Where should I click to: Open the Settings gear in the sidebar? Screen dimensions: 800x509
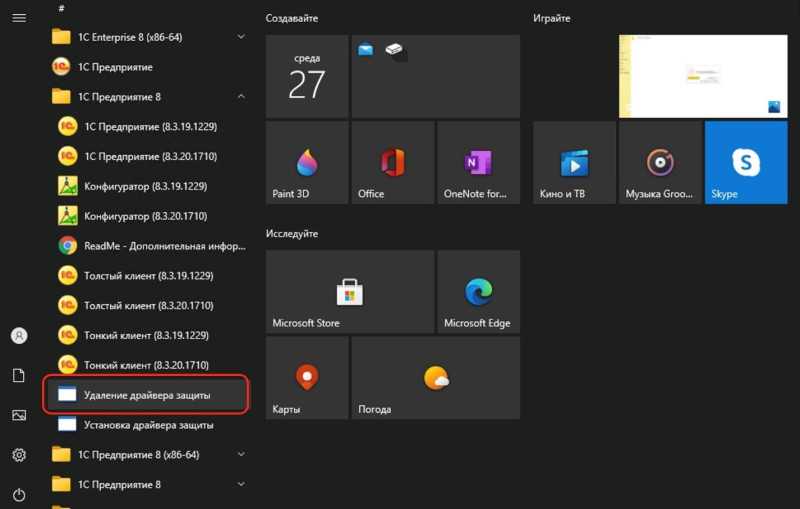tap(19, 455)
